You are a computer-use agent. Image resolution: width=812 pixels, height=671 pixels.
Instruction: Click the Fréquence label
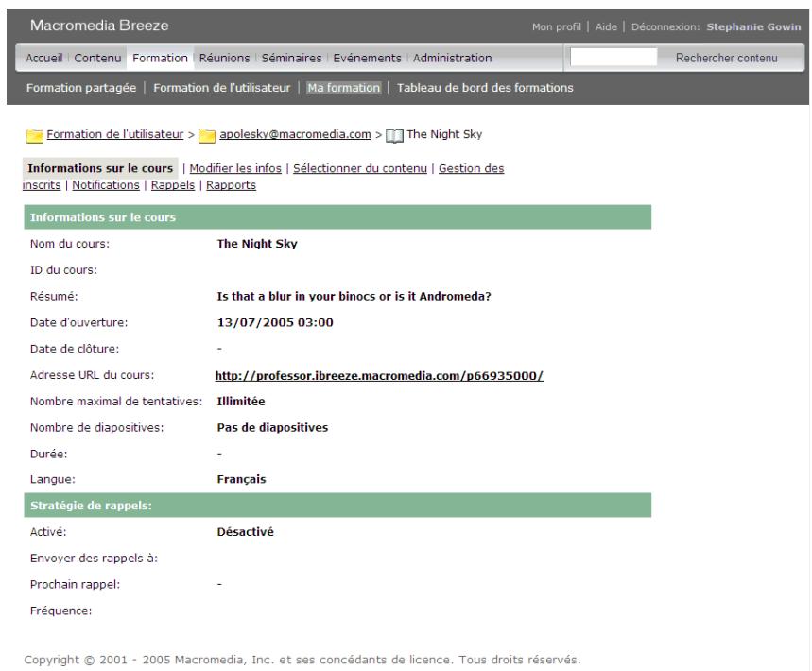pos(61,611)
